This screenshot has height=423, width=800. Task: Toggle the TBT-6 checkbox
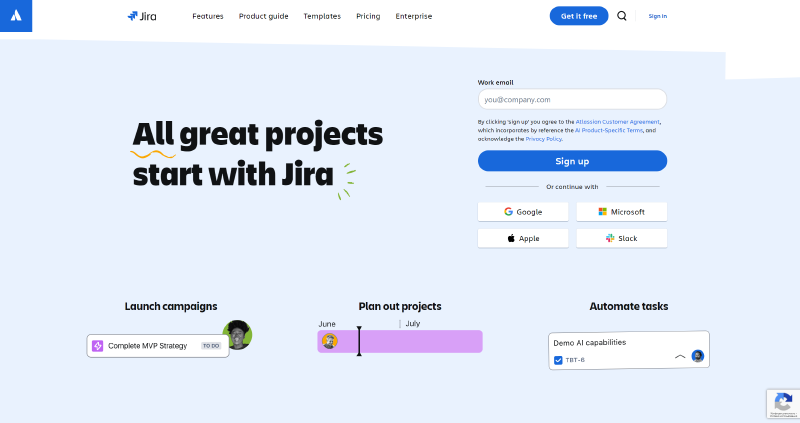[x=558, y=360]
